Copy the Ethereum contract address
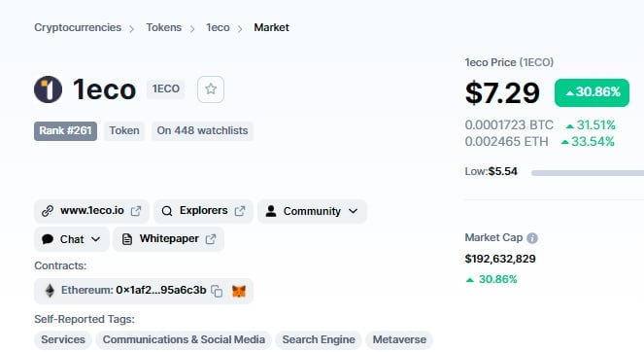This screenshot has width=644, height=352. [x=217, y=291]
